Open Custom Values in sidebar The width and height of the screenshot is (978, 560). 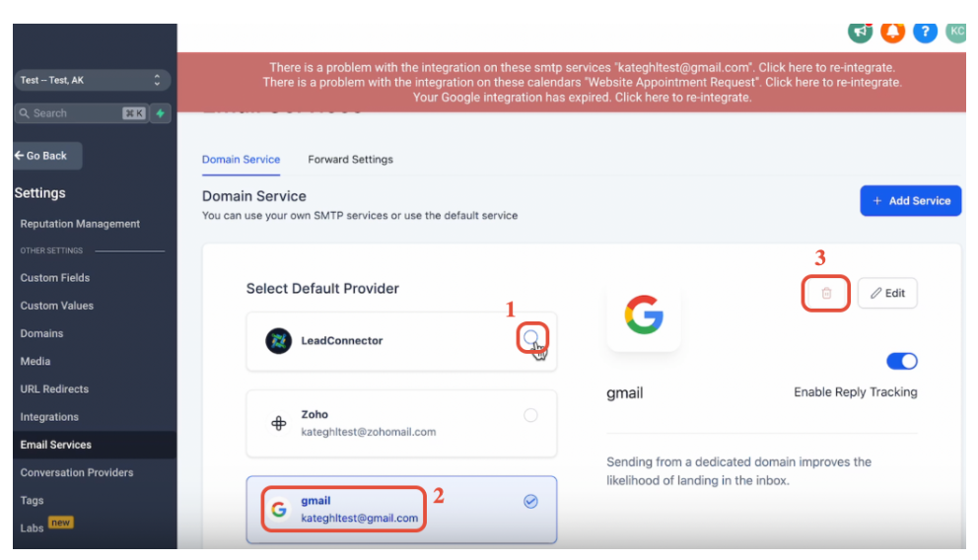click(57, 306)
